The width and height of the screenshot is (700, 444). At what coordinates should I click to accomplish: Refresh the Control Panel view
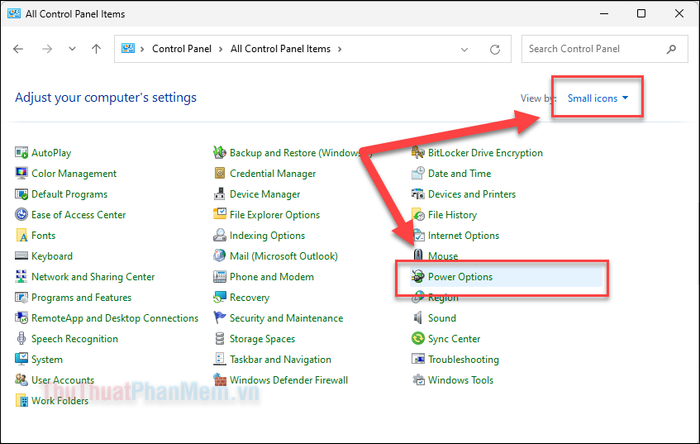click(495, 49)
